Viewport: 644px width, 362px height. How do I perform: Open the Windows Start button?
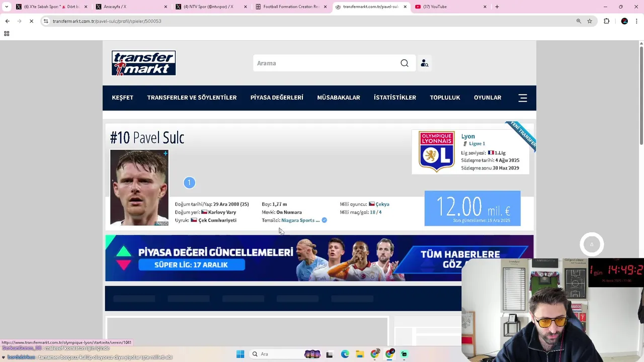[240, 354]
